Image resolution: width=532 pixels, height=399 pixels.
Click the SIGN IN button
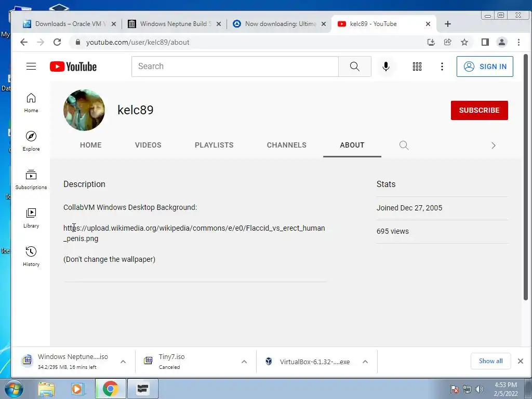tap(485, 66)
